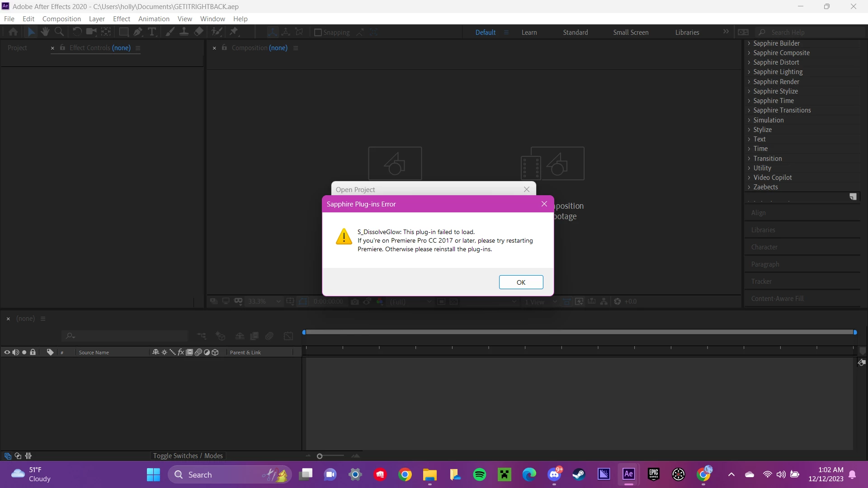
Task: Select the Pen tool
Action: (x=138, y=32)
